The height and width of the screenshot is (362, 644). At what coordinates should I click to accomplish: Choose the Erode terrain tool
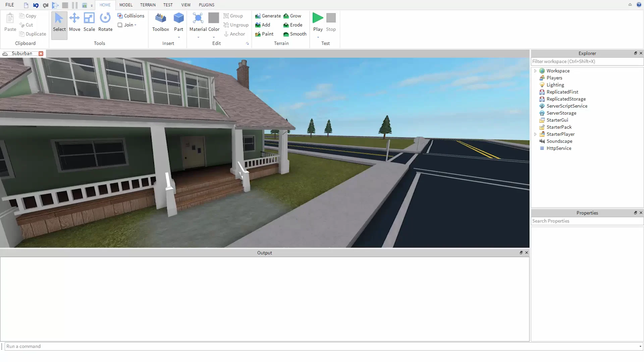point(293,25)
